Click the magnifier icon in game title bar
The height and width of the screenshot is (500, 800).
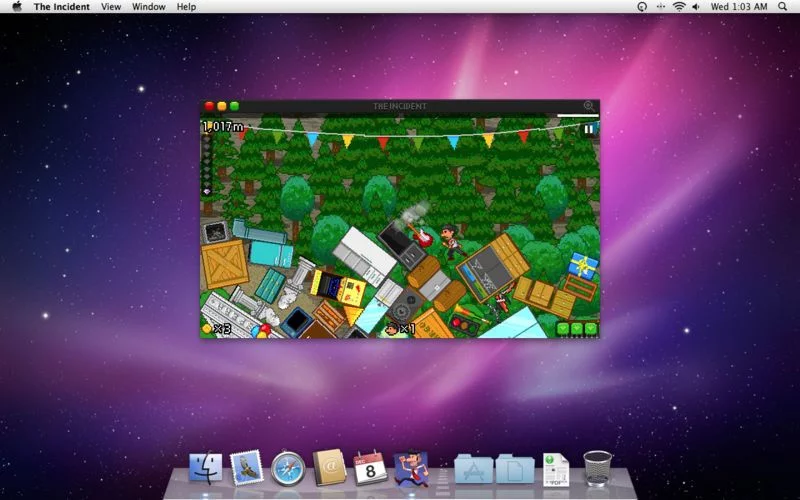click(x=589, y=106)
